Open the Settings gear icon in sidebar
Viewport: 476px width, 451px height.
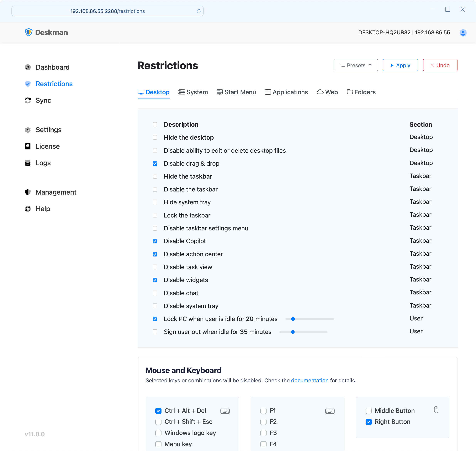[x=28, y=130]
